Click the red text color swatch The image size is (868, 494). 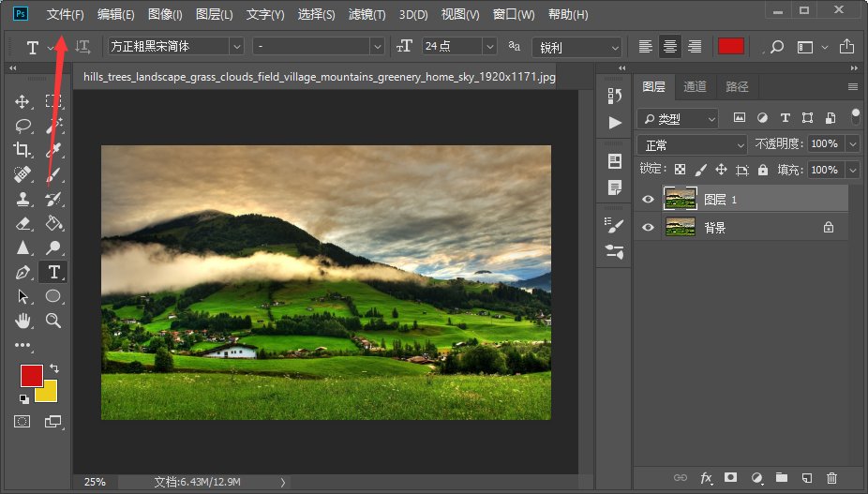(731, 46)
